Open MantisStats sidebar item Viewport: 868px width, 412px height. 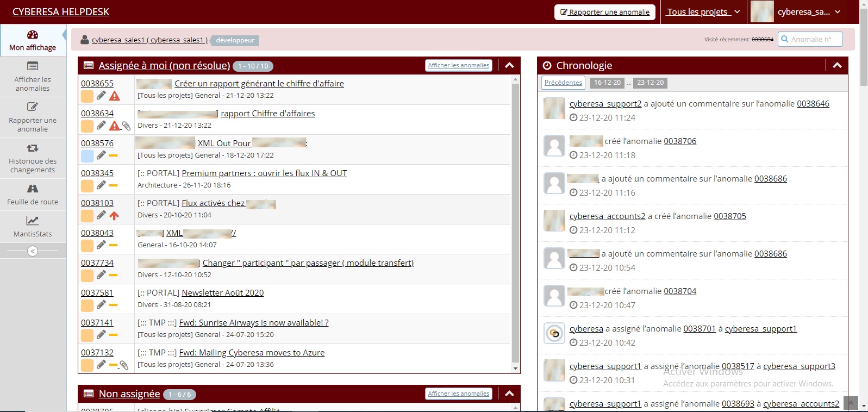coord(33,227)
